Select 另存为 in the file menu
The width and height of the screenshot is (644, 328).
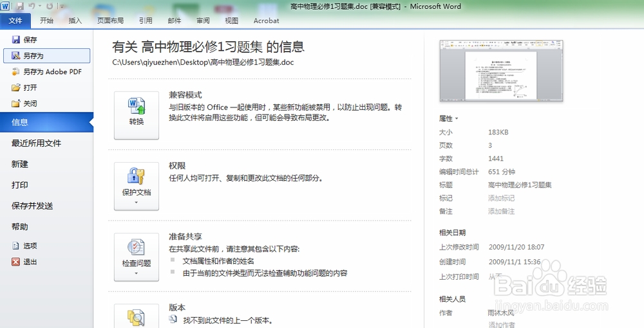tap(46, 56)
